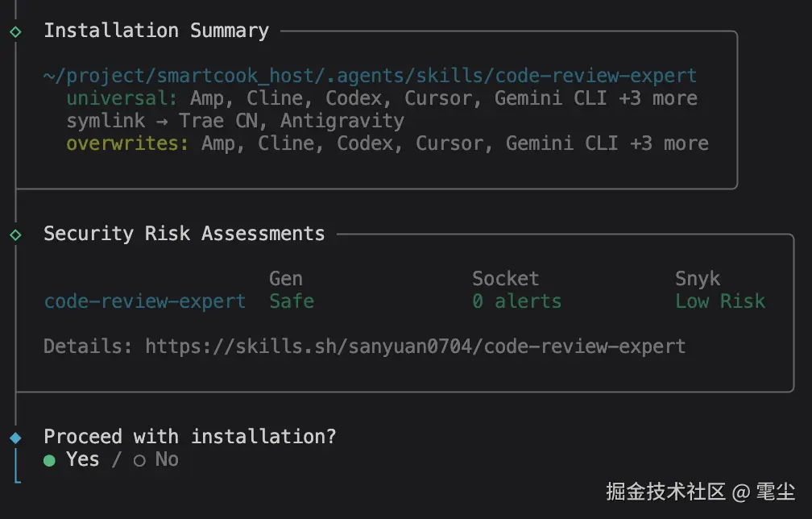Click the Gen column header
The height and width of the screenshot is (519, 812).
click(x=285, y=279)
